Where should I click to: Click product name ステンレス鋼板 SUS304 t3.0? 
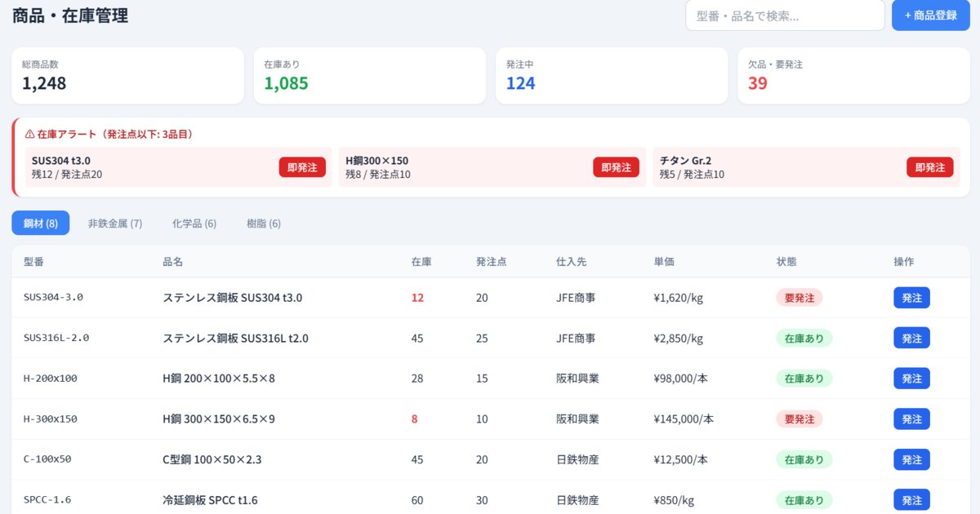click(233, 298)
